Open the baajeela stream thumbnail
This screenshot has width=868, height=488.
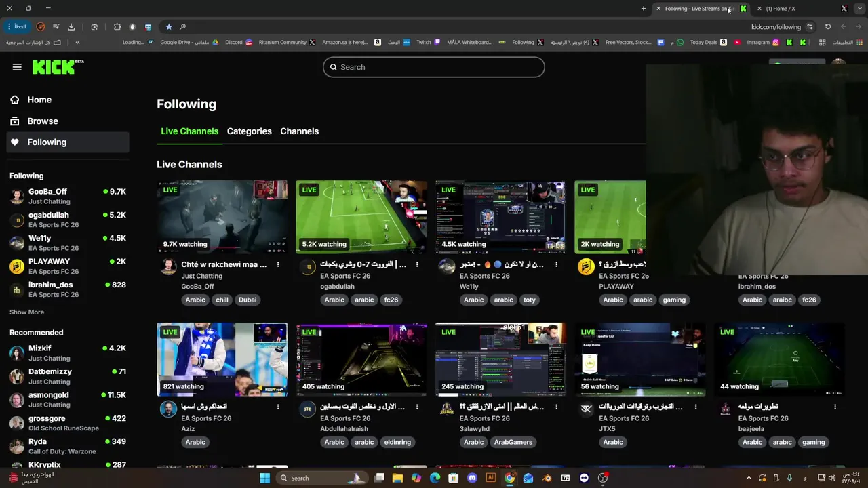click(779, 359)
